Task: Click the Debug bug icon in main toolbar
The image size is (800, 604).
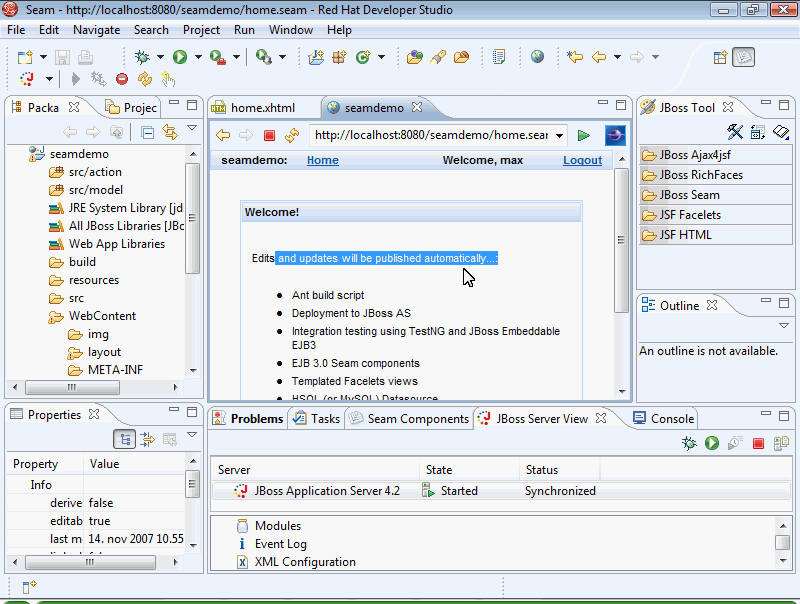Action: pyautogui.click(x=142, y=57)
